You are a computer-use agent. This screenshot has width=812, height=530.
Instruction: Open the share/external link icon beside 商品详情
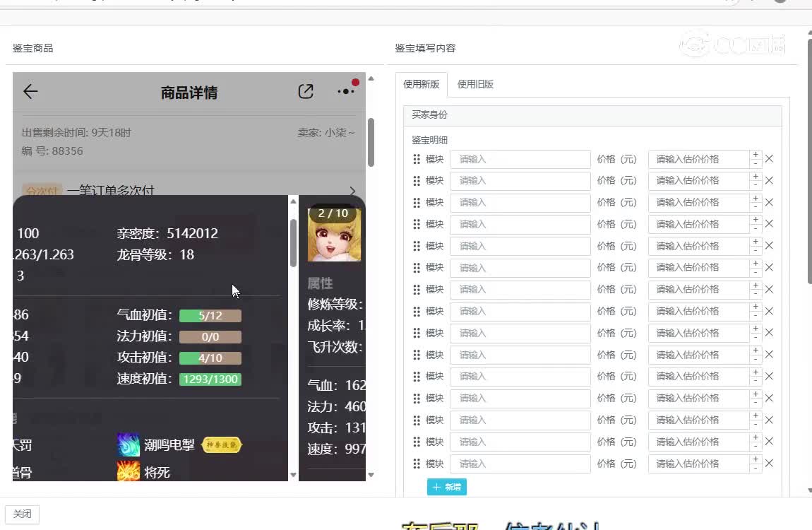pyautogui.click(x=305, y=91)
